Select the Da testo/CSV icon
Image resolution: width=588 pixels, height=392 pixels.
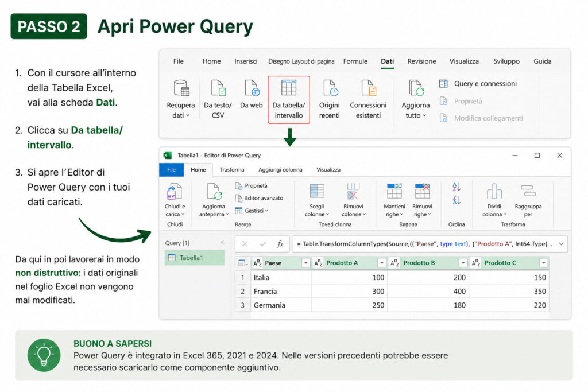[218, 88]
